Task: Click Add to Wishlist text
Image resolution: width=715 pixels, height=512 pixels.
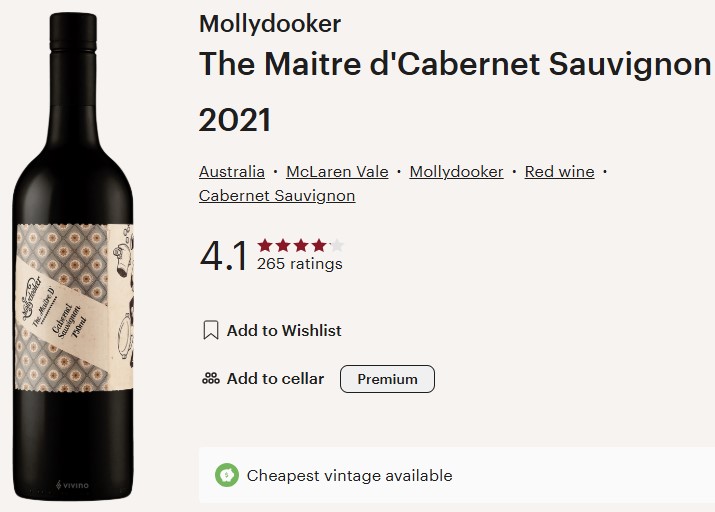Action: [284, 331]
